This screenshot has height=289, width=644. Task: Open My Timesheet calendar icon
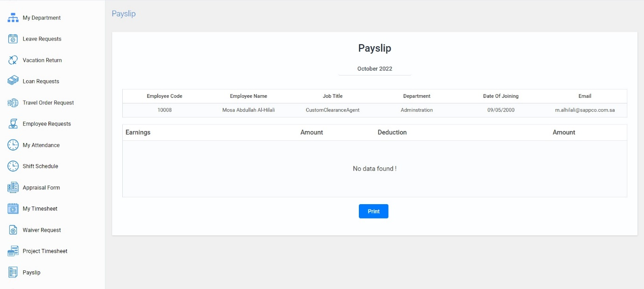(13, 208)
